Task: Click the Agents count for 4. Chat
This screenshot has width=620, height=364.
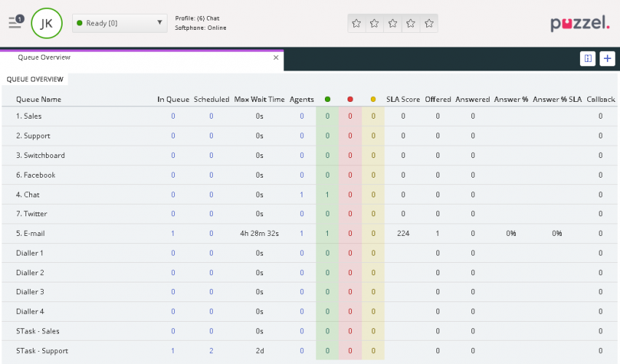Action: [302, 194]
